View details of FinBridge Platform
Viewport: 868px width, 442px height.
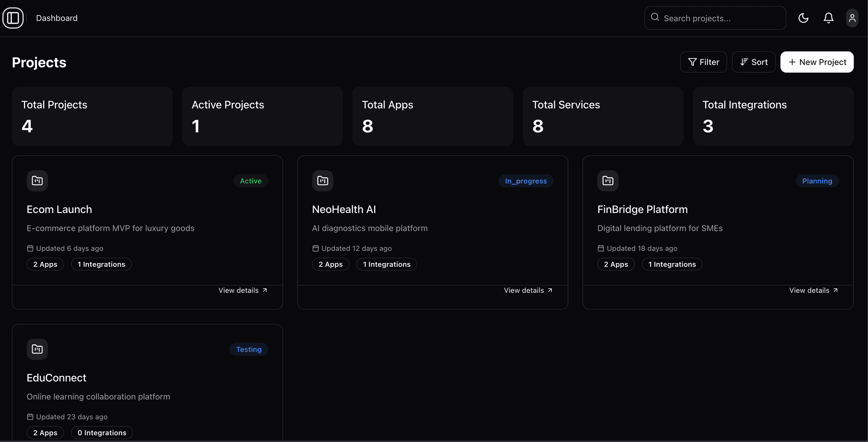(x=812, y=290)
